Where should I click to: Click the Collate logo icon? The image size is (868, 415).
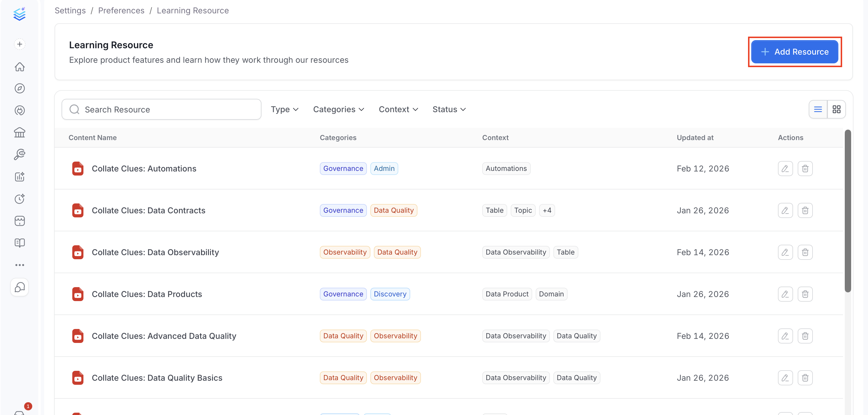(x=19, y=14)
